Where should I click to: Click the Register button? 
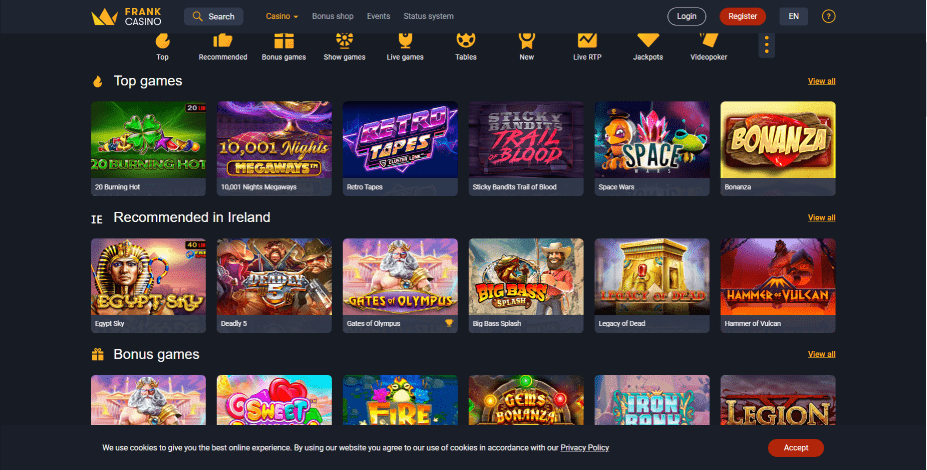[x=743, y=17]
